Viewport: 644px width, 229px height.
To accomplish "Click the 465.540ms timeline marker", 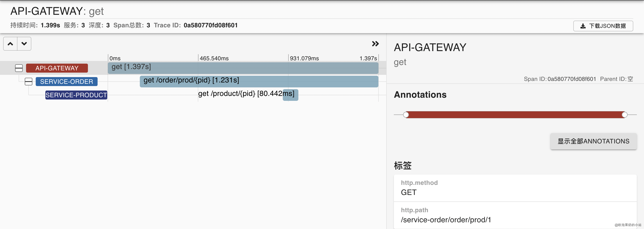I will 214,58.
